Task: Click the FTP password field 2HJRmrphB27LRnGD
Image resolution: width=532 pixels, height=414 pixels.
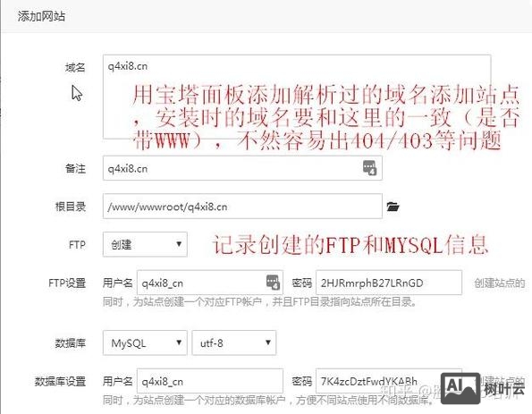Action: point(389,283)
